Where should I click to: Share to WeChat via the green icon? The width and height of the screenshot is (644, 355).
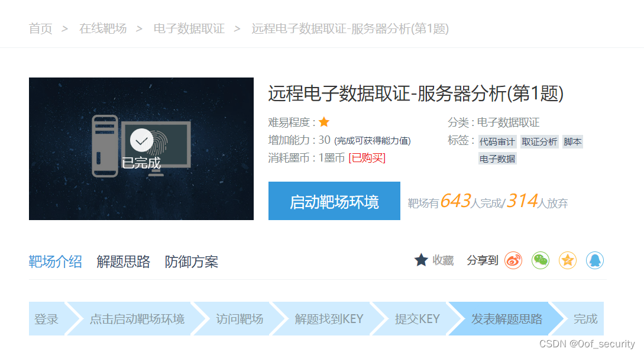point(541,260)
